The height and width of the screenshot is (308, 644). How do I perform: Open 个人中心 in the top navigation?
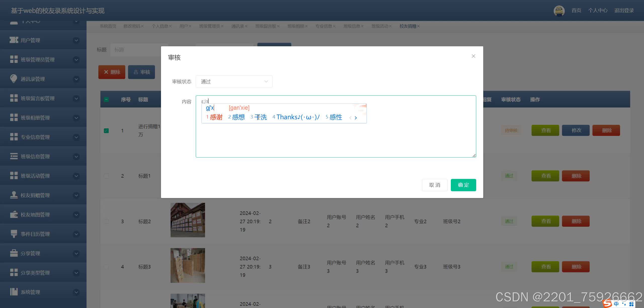click(597, 11)
